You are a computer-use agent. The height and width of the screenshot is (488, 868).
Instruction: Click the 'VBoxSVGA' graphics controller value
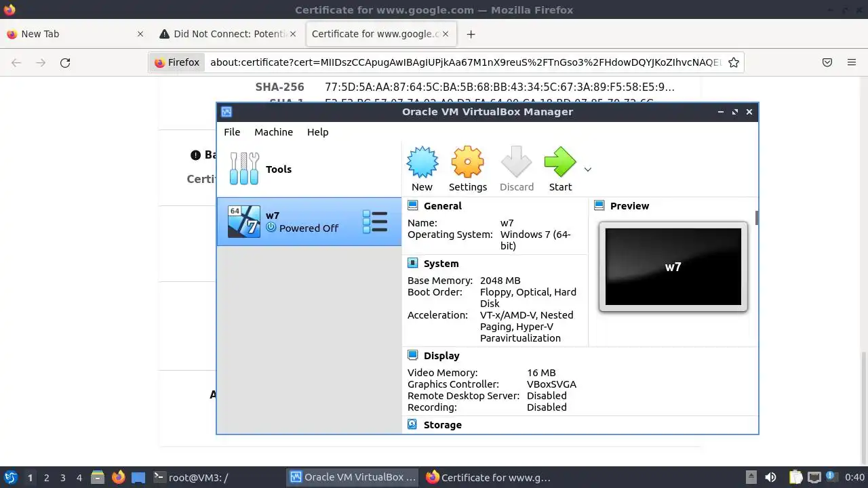(x=551, y=384)
